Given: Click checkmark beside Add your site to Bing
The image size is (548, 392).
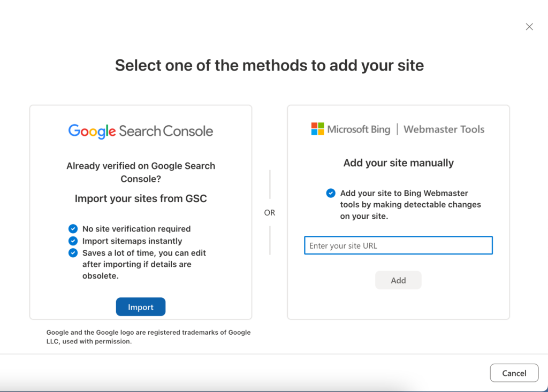Looking at the screenshot, I should click(331, 193).
